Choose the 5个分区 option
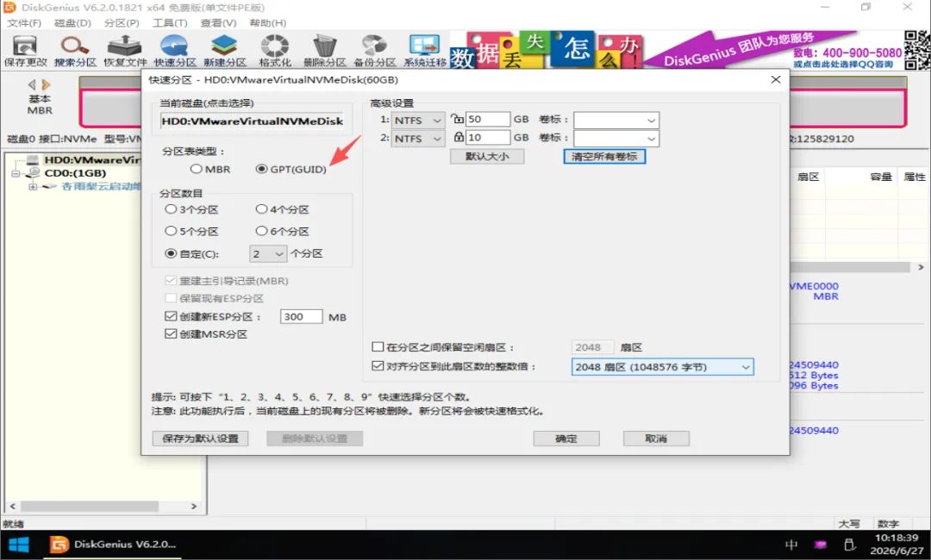Screen dimensions: 931x560 [x=191, y=232]
